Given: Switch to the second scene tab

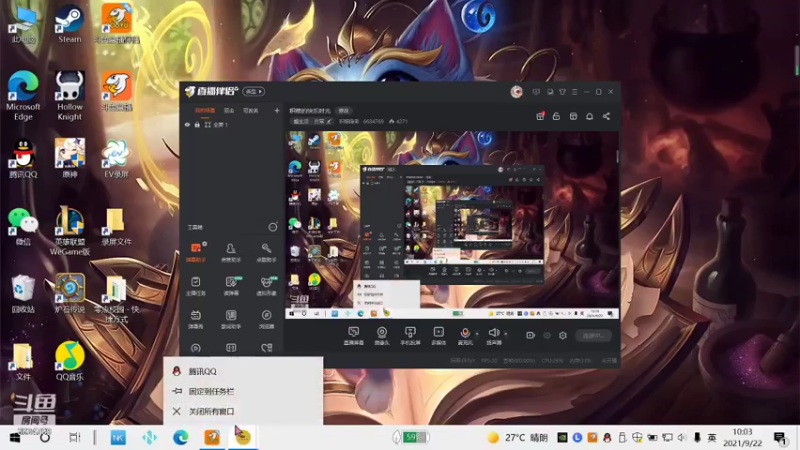Looking at the screenshot, I should point(229,110).
